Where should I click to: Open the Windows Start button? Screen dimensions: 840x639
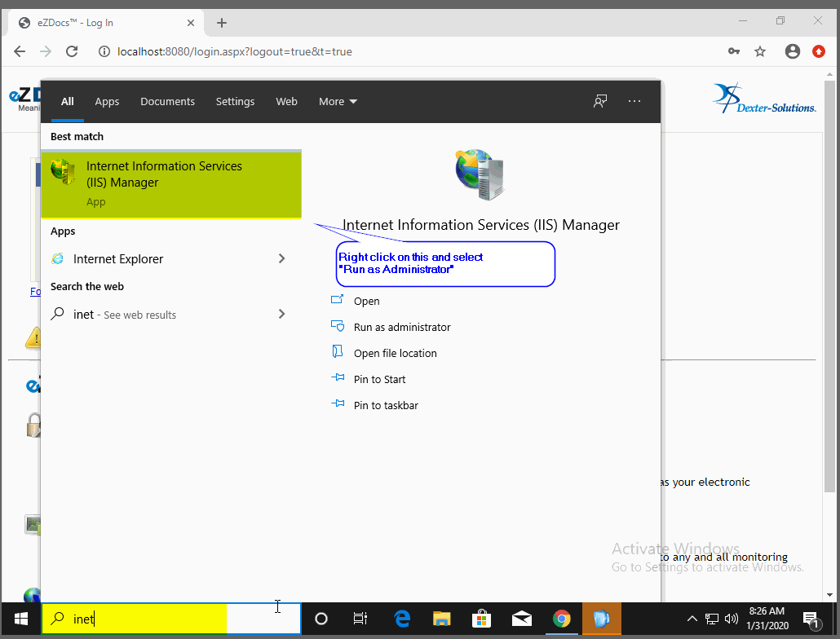click(x=21, y=619)
